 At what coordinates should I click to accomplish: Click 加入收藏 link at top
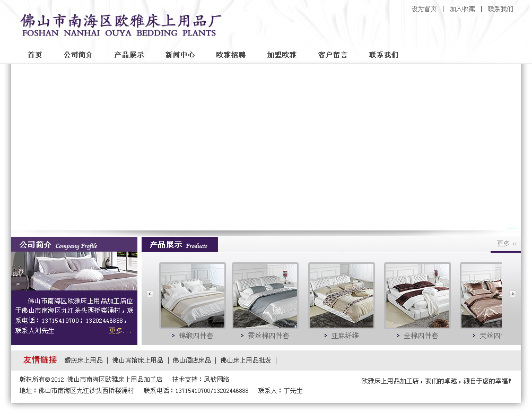[x=462, y=9]
